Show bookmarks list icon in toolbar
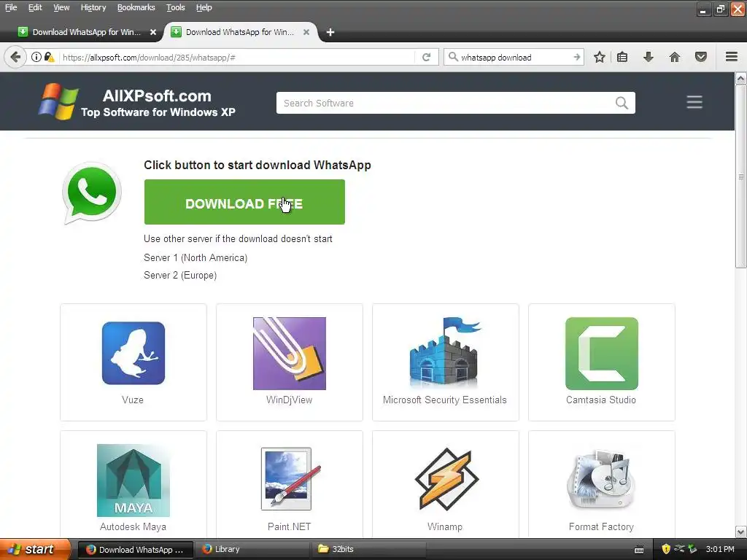This screenshot has width=747, height=560. tap(622, 57)
